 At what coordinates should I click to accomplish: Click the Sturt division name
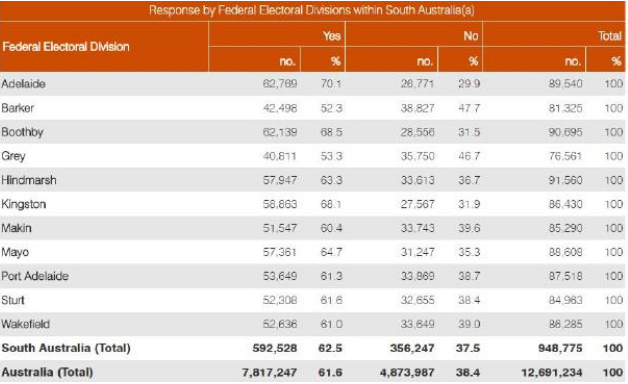pos(13,300)
